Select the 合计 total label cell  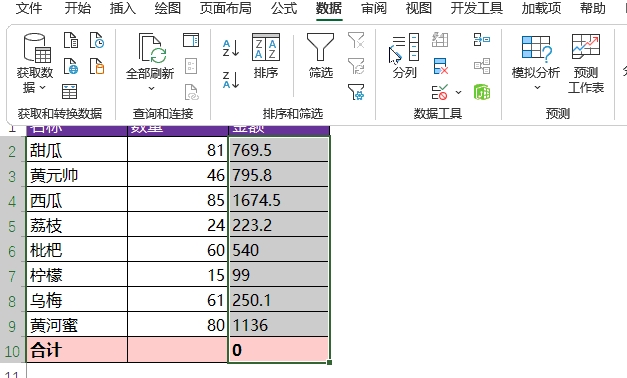point(77,350)
